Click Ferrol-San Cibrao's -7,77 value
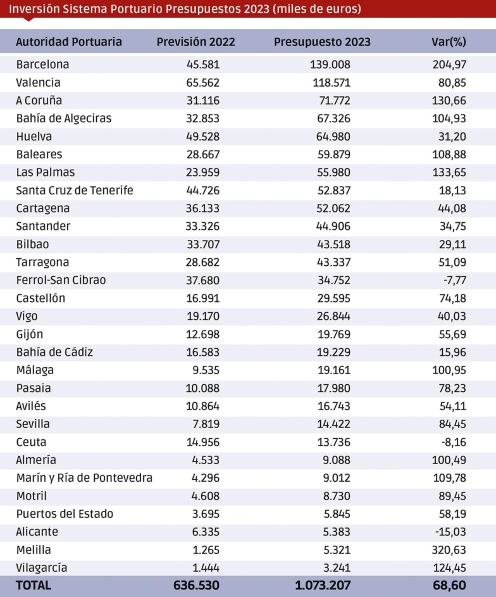The height and width of the screenshot is (597, 496). (x=455, y=280)
